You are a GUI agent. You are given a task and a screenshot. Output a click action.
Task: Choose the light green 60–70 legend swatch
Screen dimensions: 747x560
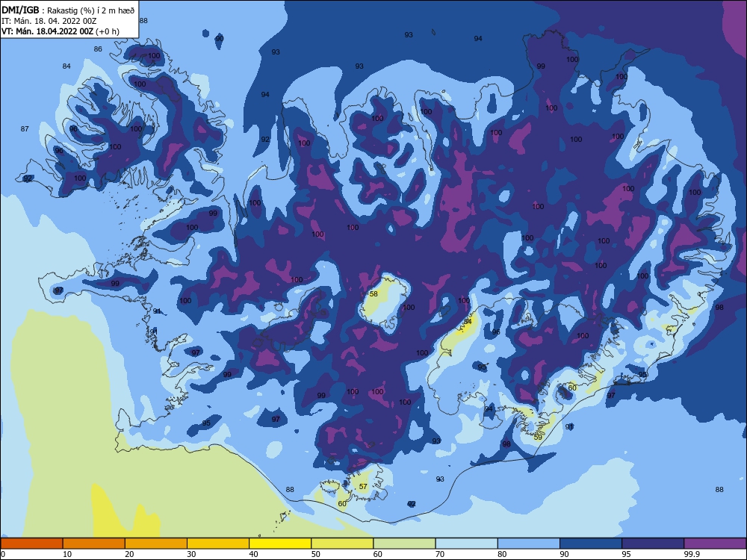point(404,544)
